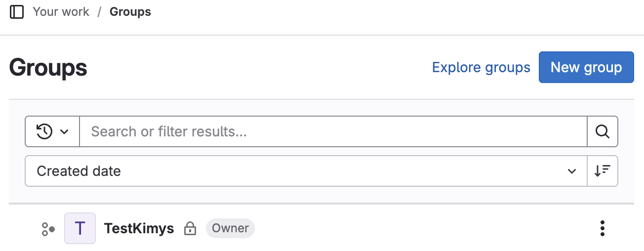The width and height of the screenshot is (644, 251).
Task: Focus the Search or filter results field
Action: (x=333, y=131)
